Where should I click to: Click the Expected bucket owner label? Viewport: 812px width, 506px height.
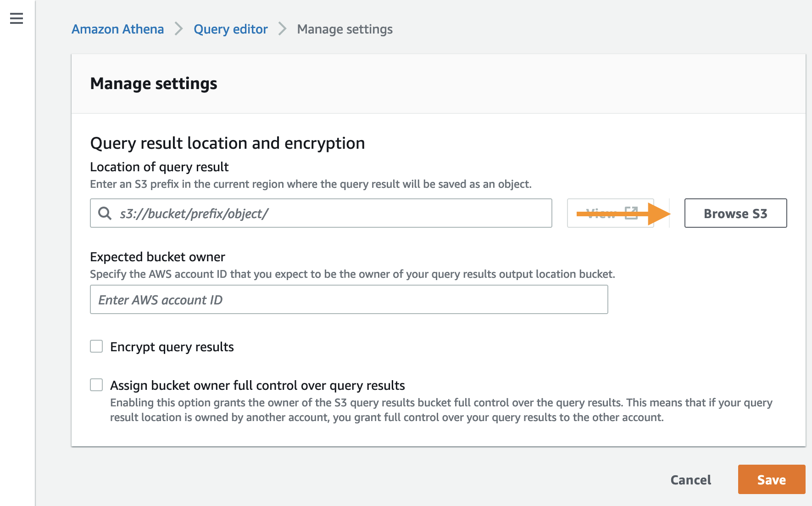click(x=157, y=257)
